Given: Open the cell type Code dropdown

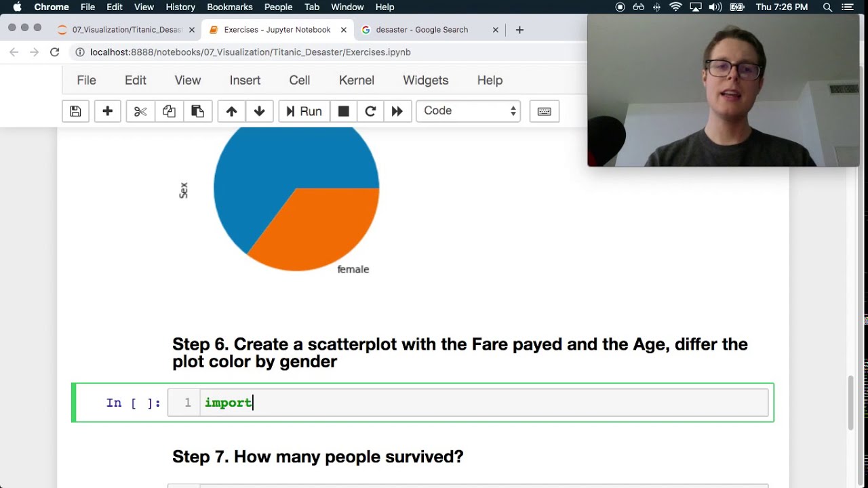Looking at the screenshot, I should coord(468,111).
